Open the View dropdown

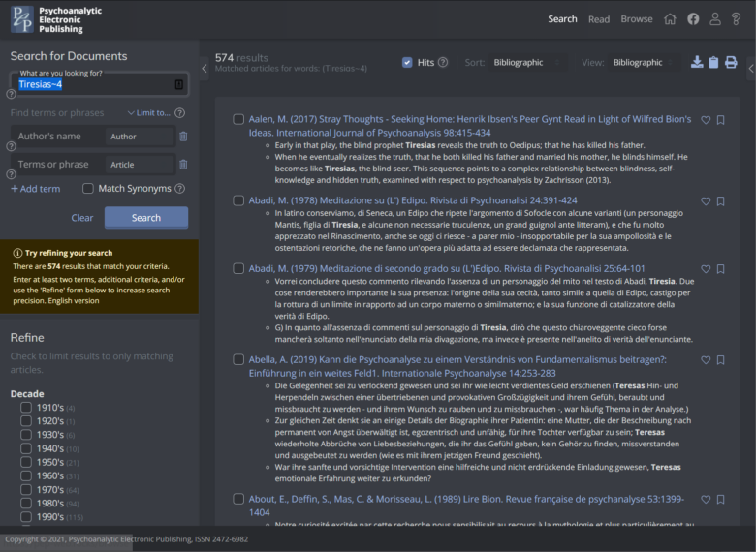pos(644,63)
